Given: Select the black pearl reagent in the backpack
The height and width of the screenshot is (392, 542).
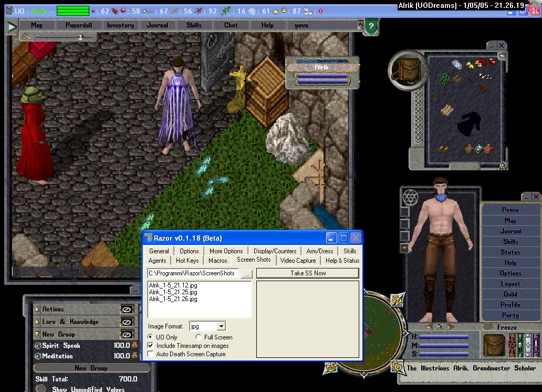Looking at the screenshot, I should (471, 80).
